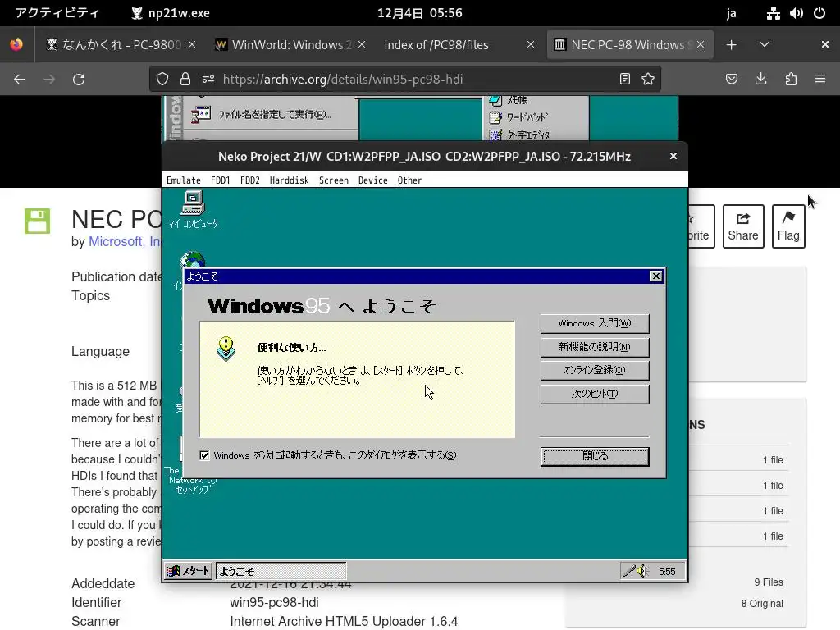This screenshot has height=630, width=840.
Task: Close the Index of /PC98/files tab
Action: (531, 44)
